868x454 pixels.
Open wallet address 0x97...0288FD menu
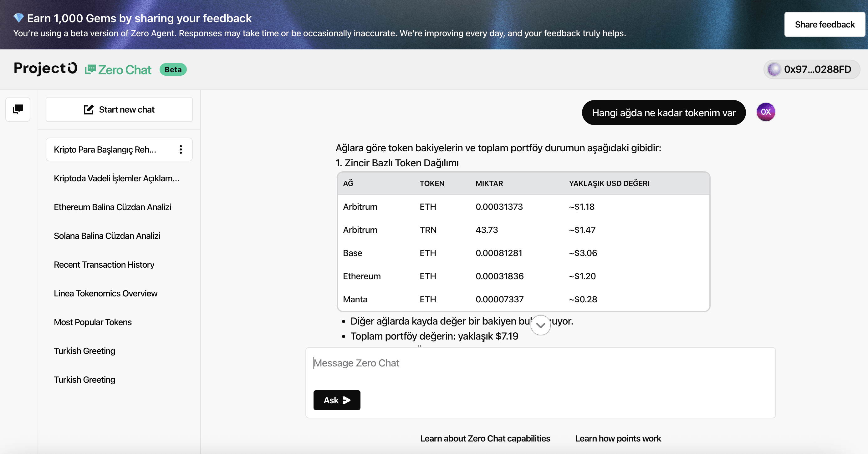(x=812, y=69)
